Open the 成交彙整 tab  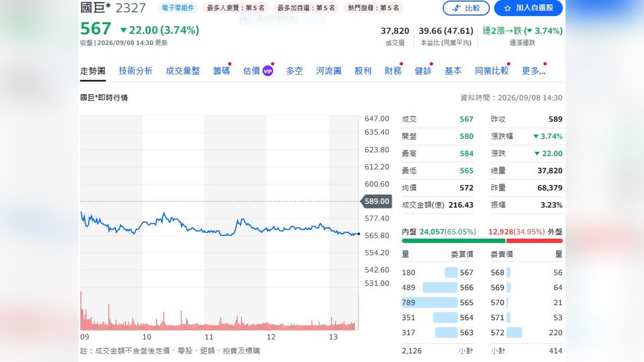(x=183, y=71)
